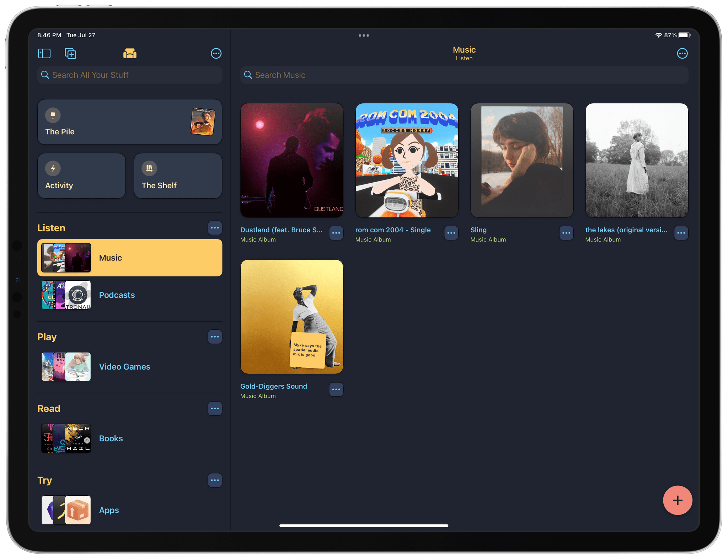Tap the Wi-Fi status icon
Viewport: 728px width, 560px height.
[x=658, y=35]
